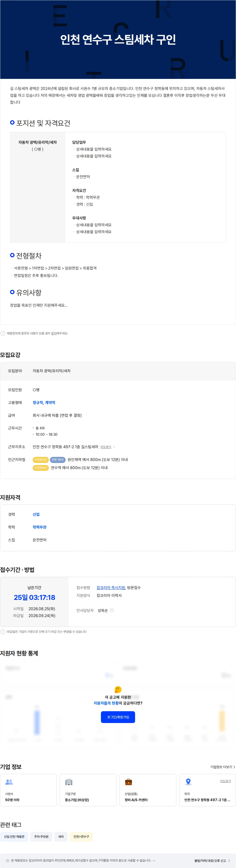Viewport: 236px width, 868px height.
Task: Select the 신입 career link
Action: [36, 515]
